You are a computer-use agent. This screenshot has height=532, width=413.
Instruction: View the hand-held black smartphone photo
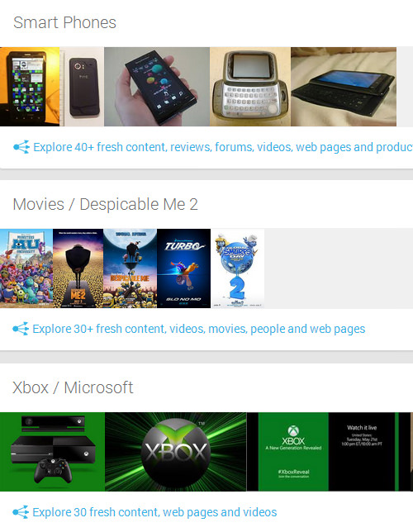(157, 87)
